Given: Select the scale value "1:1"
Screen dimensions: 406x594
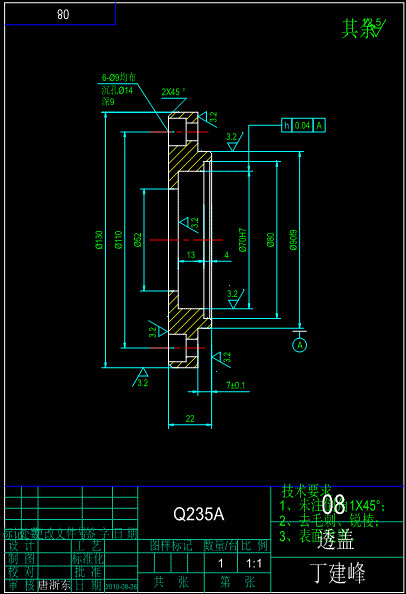Looking at the screenshot, I should 254,564.
